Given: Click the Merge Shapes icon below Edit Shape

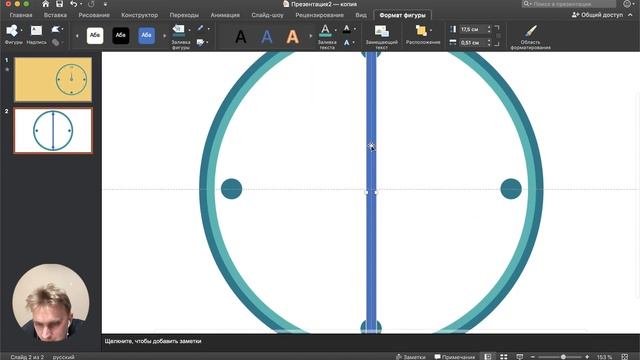Looking at the screenshot, I should point(56,42).
